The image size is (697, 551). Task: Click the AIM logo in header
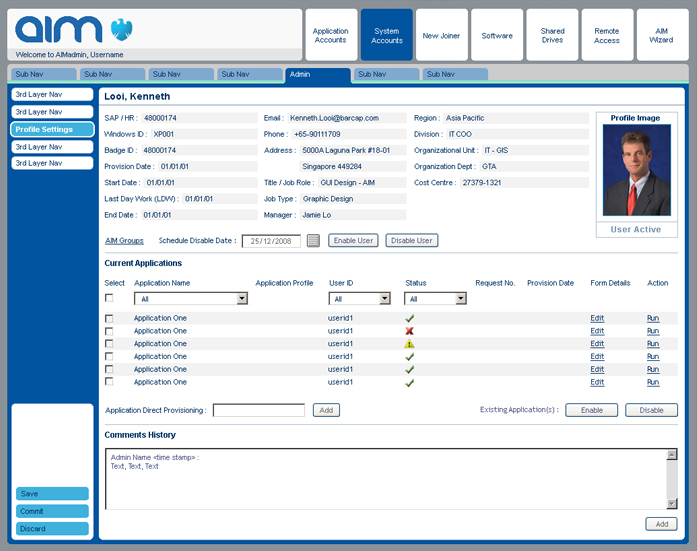point(58,29)
